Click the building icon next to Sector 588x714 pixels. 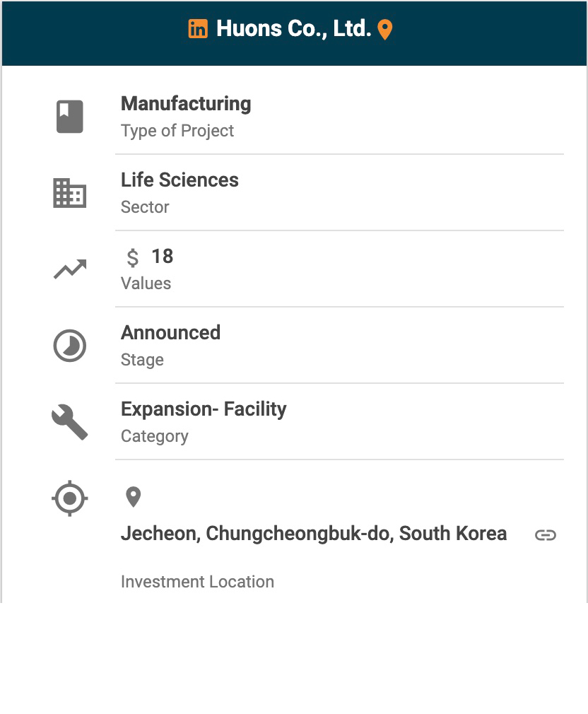click(70, 193)
